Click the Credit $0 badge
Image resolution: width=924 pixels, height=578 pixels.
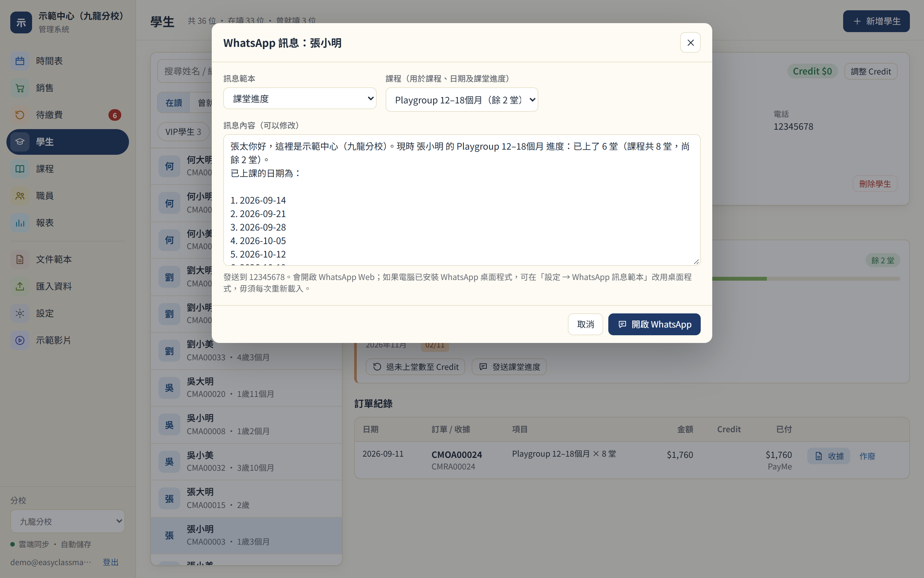pyautogui.click(x=812, y=72)
